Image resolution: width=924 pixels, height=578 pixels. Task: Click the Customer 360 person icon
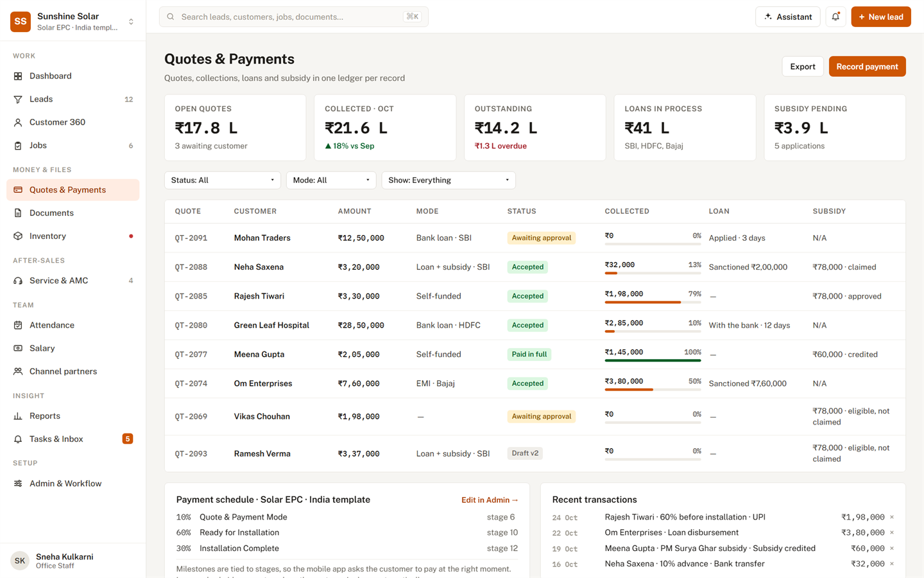point(18,122)
